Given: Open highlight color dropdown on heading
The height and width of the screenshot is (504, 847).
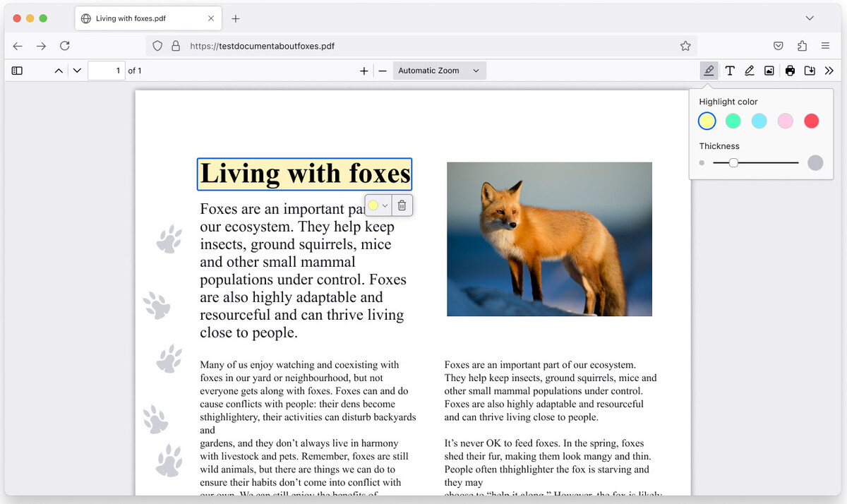Looking at the screenshot, I should [x=378, y=205].
